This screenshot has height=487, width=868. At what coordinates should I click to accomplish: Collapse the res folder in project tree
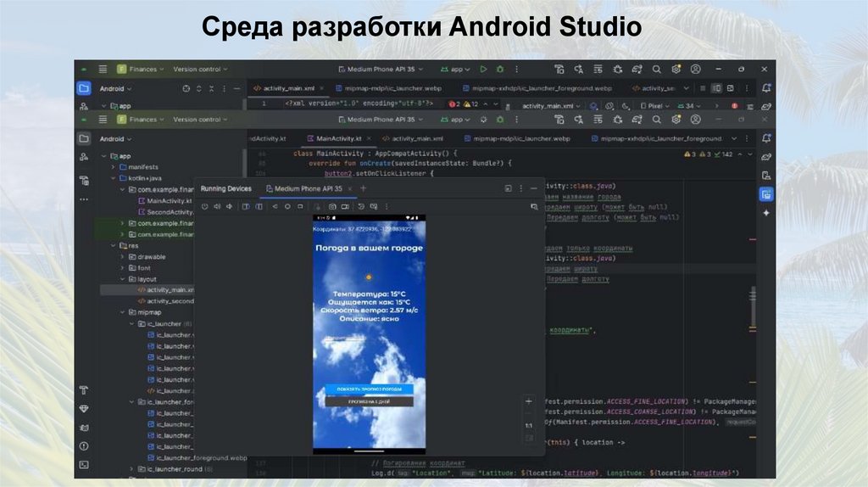112,245
